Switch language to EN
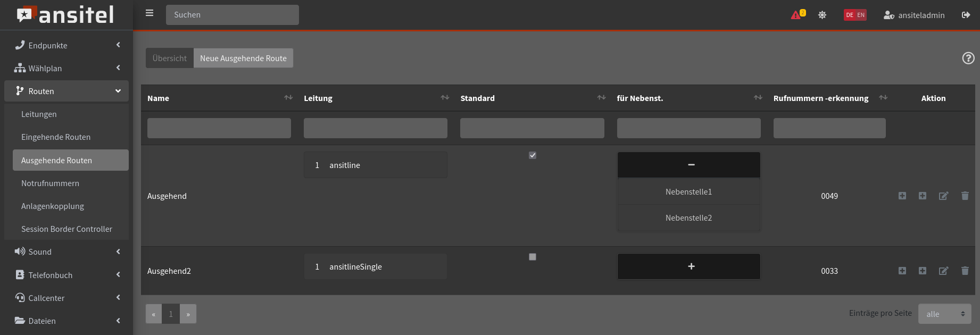Image resolution: width=980 pixels, height=335 pixels. pyautogui.click(x=860, y=15)
